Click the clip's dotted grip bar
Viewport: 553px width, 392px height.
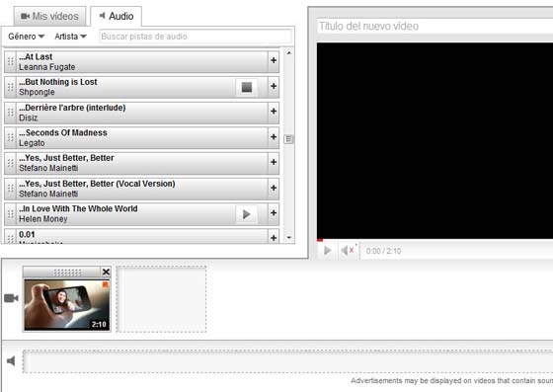[67, 273]
